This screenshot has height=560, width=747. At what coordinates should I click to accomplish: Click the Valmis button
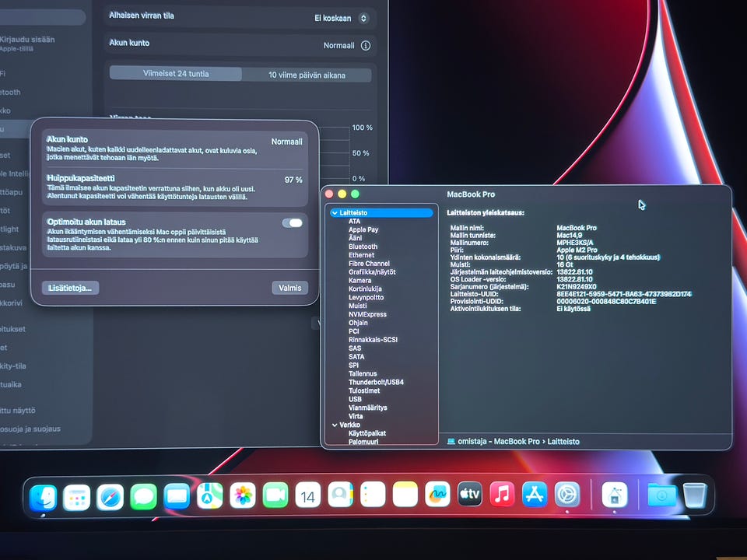[x=290, y=288]
